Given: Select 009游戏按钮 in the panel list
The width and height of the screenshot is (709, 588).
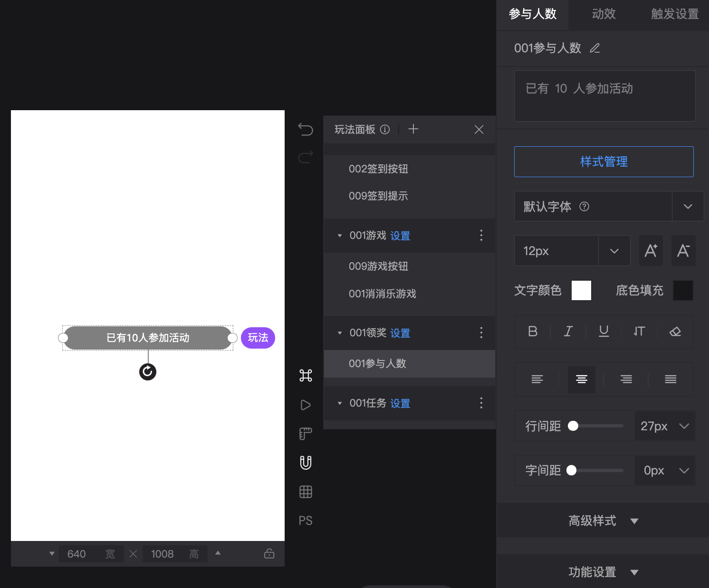Looking at the screenshot, I should click(410, 266).
